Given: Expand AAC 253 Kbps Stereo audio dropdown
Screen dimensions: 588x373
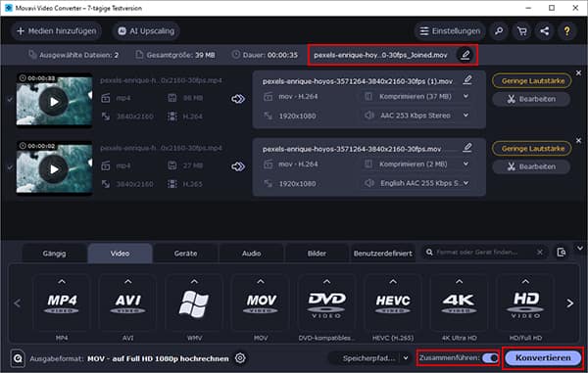Looking at the screenshot, I should click(465, 116).
